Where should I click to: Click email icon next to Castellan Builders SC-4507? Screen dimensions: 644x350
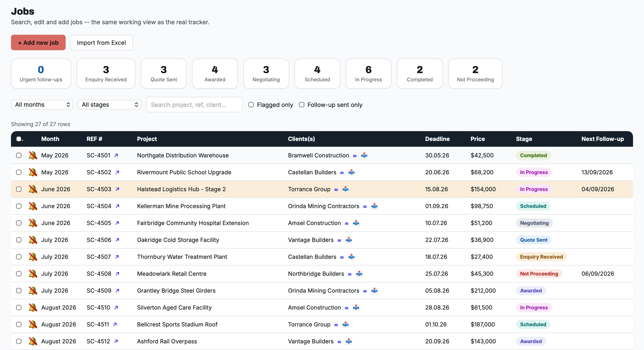tap(342, 257)
